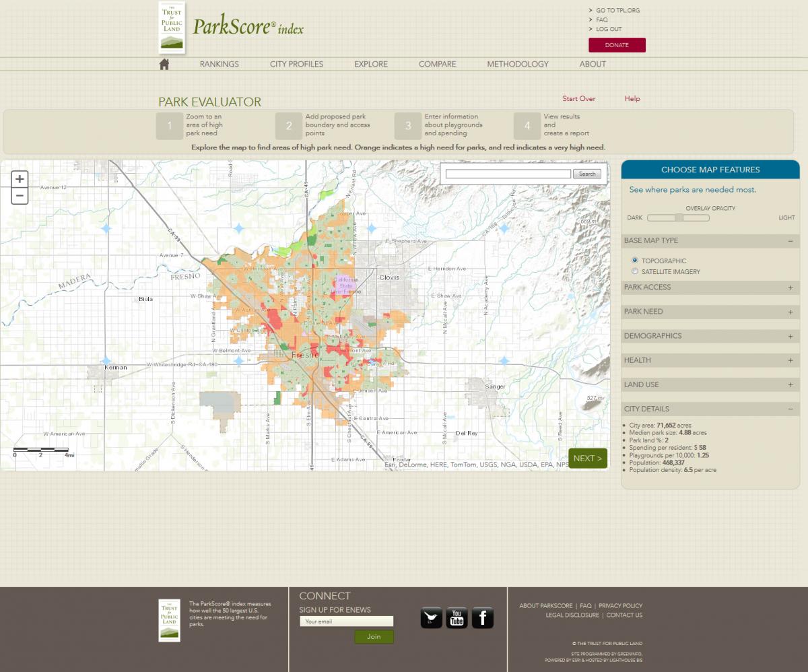Open the footer FAQ link
The image size is (808, 672).
click(586, 605)
